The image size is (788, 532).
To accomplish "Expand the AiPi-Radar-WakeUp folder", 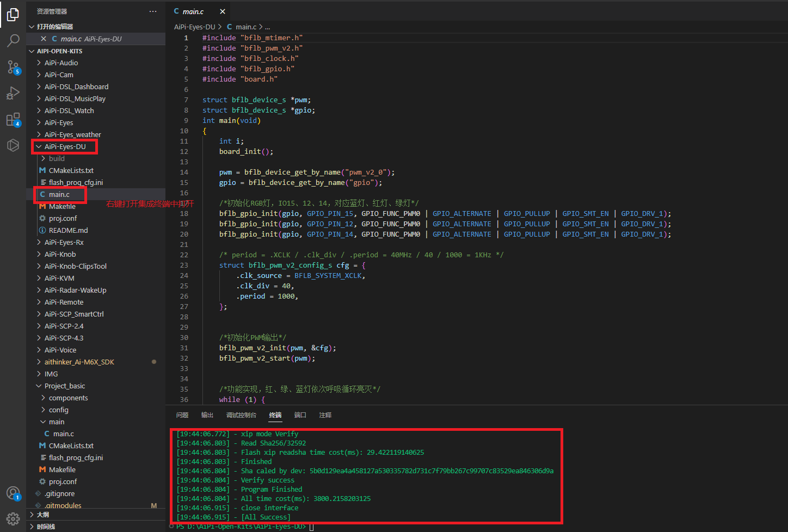I will tap(96, 290).
